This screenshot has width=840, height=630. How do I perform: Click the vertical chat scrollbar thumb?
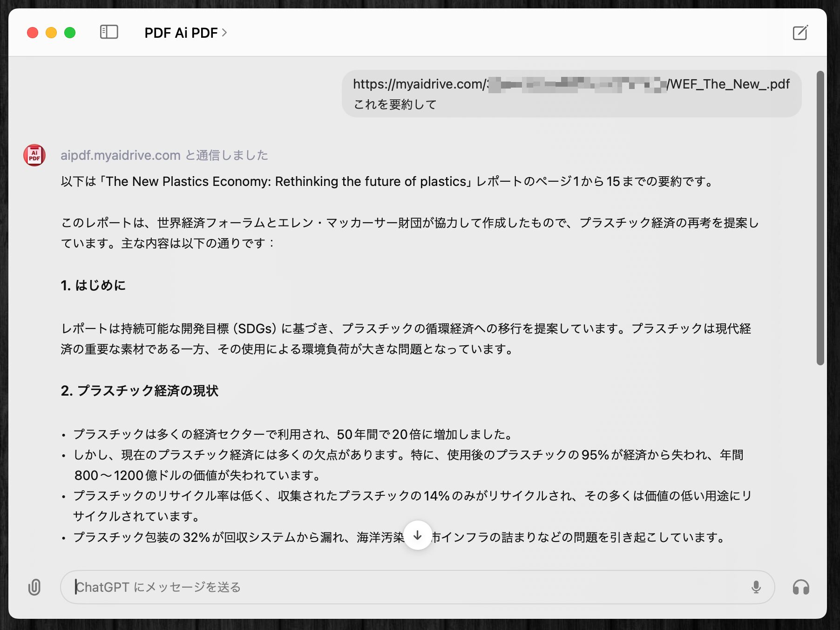point(820,218)
